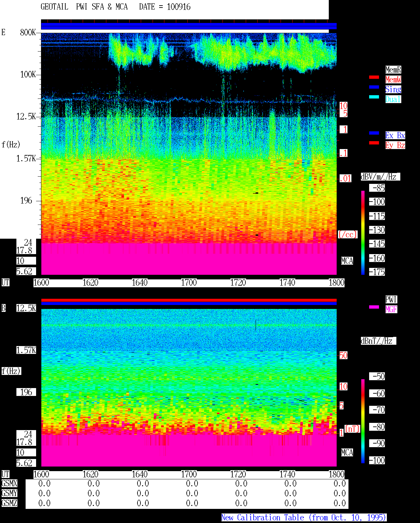
Task: Click the blue Sing legend swatch
Action: click(x=374, y=87)
